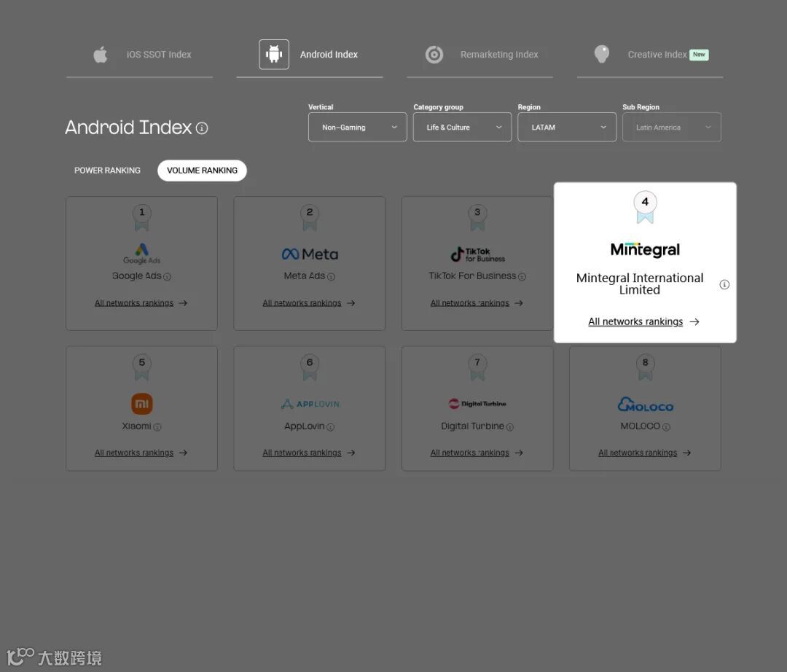Open the Sub Region dropdown showing Latin America
The width and height of the screenshot is (787, 672).
672,127
